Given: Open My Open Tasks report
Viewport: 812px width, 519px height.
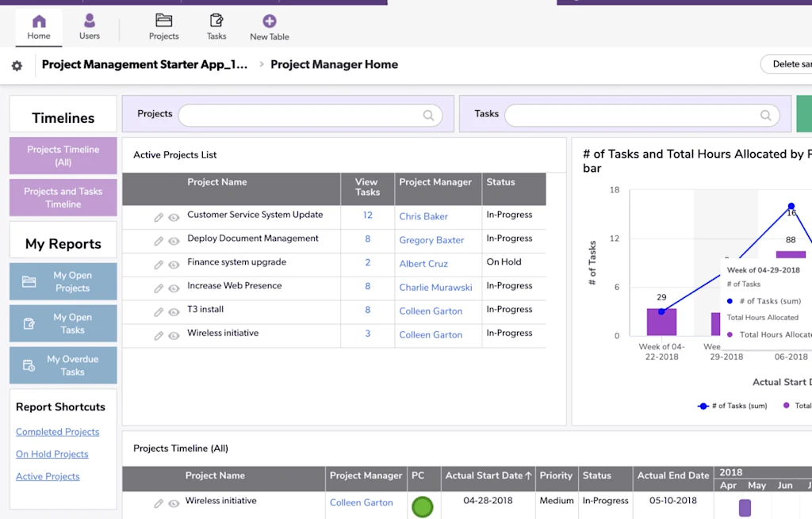Looking at the screenshot, I should (63, 323).
